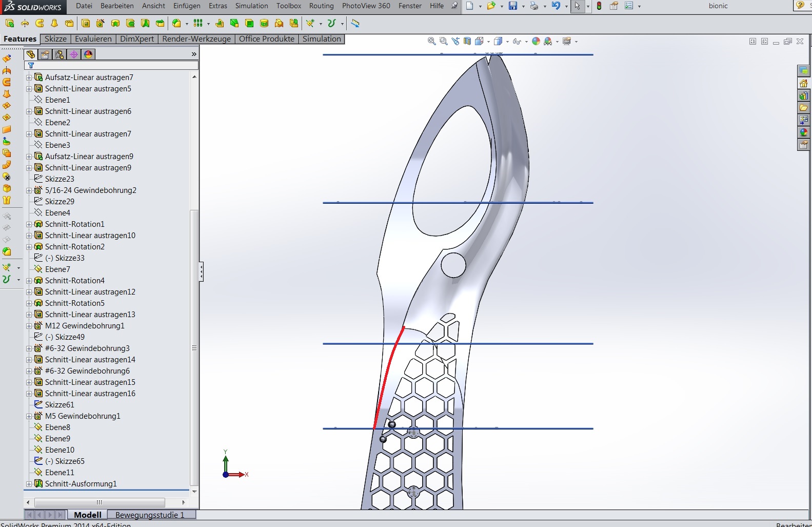812x527 pixels.
Task: Click the feature tree horizontal scrollbar
Action: point(99,502)
